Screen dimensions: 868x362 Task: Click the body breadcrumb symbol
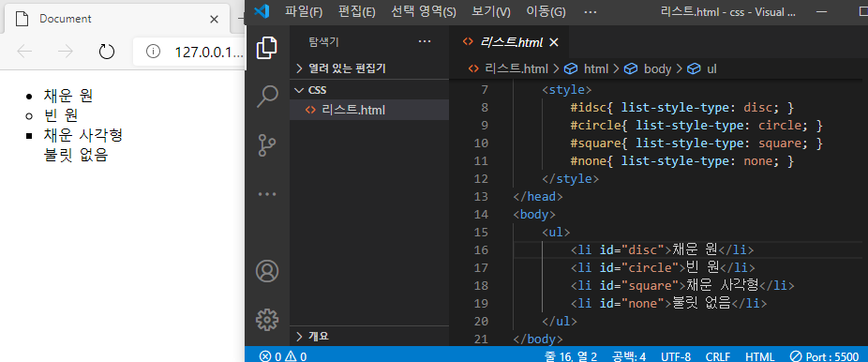pos(648,68)
